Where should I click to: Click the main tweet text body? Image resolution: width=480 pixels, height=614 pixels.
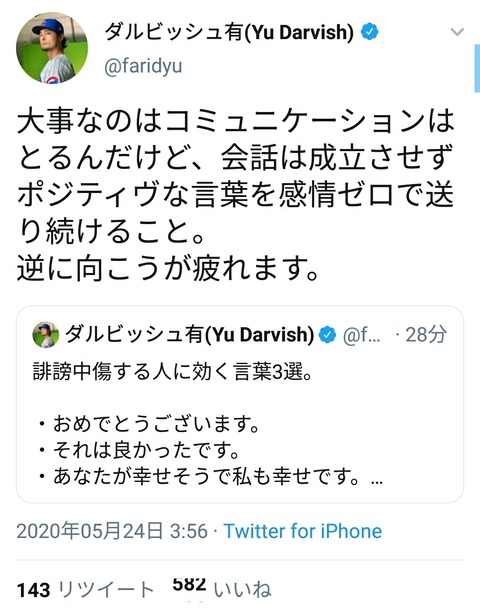click(235, 195)
